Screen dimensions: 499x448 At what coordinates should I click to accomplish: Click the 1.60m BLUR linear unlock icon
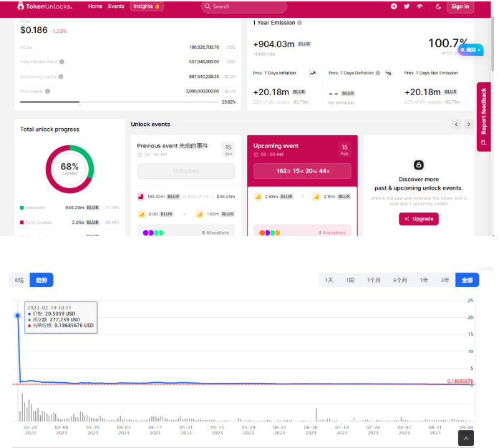click(x=200, y=214)
